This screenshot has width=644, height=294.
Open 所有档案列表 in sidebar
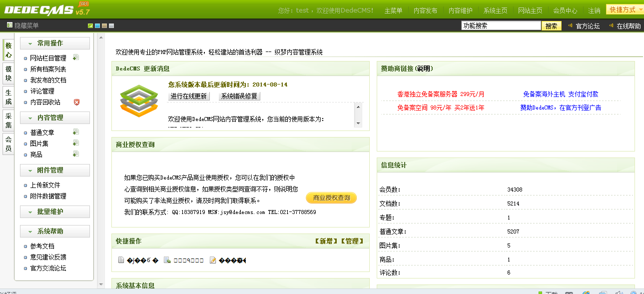point(48,69)
